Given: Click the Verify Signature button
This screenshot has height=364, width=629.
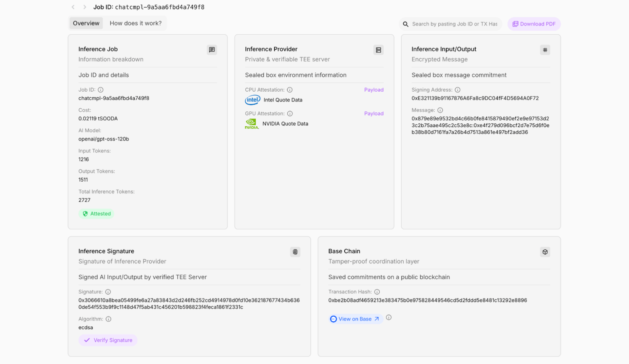Looking at the screenshot, I should pyautogui.click(x=108, y=340).
